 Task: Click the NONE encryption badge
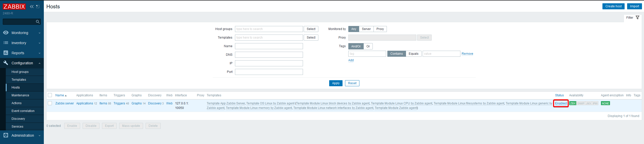(x=605, y=103)
